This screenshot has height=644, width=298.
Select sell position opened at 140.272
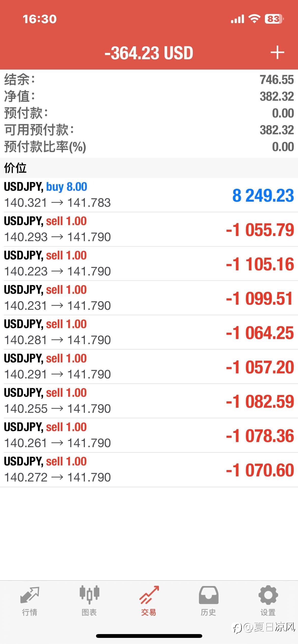(x=149, y=470)
